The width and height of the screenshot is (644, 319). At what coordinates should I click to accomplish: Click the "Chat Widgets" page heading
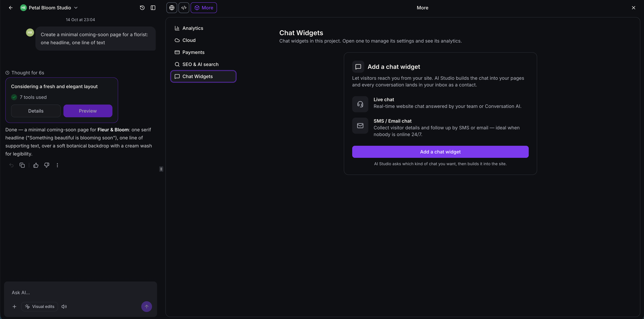(301, 33)
